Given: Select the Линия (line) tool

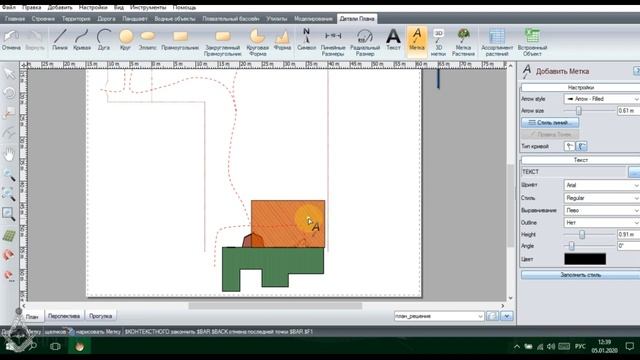Looking at the screenshot, I should (x=60, y=40).
